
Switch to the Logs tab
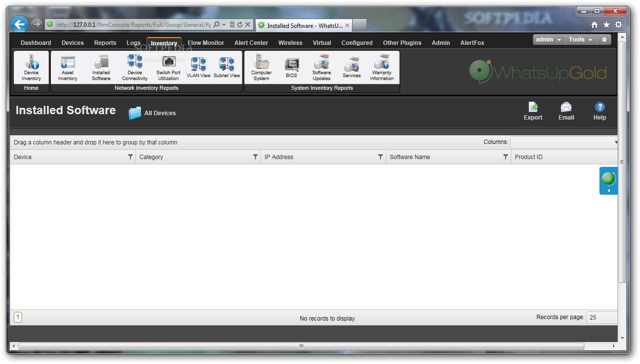pos(133,43)
